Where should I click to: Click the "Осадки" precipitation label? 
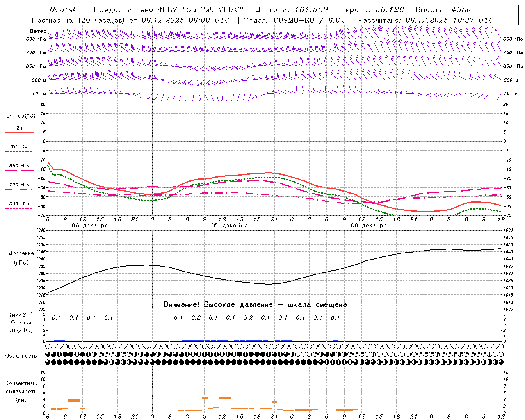[21, 322]
